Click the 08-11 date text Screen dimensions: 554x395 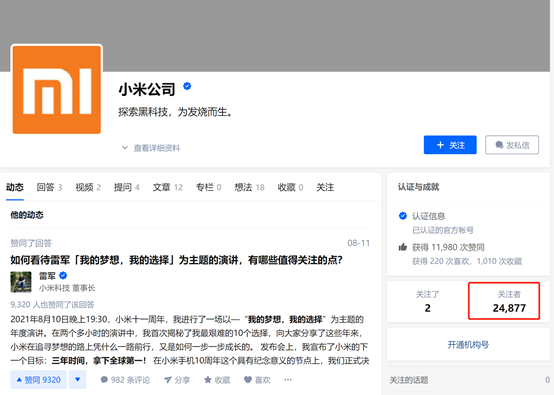(x=359, y=243)
